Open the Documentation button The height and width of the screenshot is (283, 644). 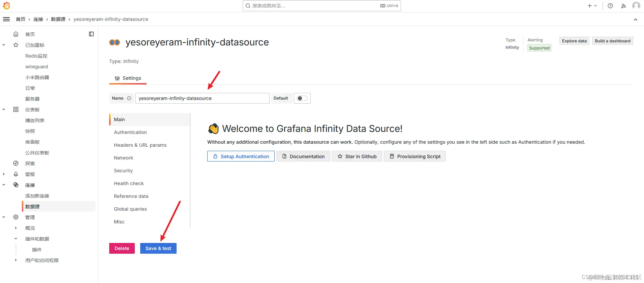(x=303, y=156)
